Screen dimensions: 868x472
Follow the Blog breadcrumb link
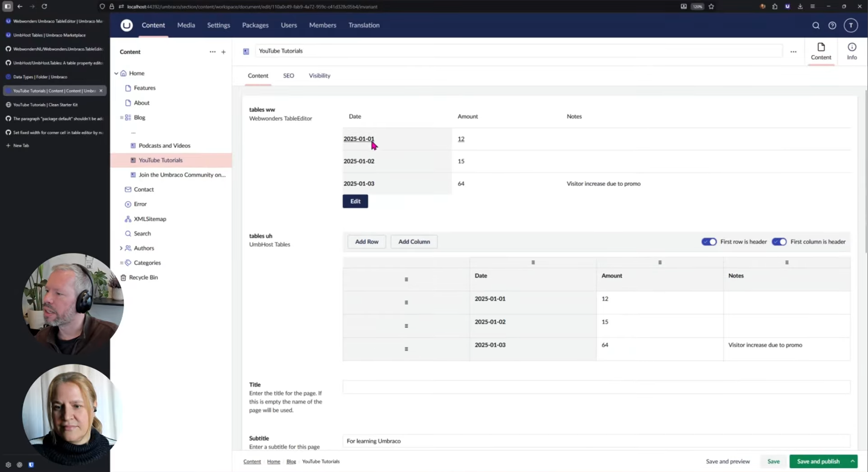click(291, 461)
